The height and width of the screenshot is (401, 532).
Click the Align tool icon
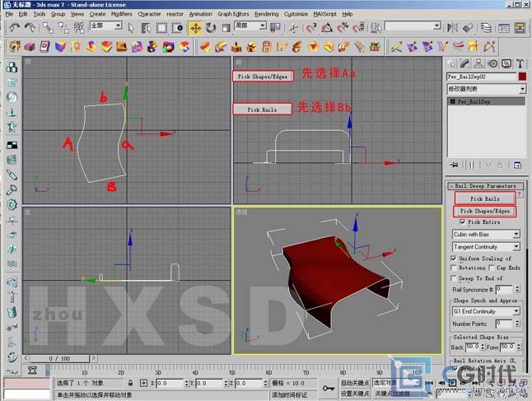coord(468,28)
